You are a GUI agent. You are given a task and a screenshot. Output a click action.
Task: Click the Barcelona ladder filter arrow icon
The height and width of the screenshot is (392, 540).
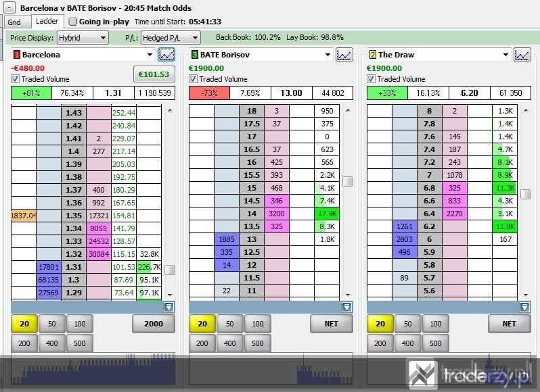click(168, 307)
